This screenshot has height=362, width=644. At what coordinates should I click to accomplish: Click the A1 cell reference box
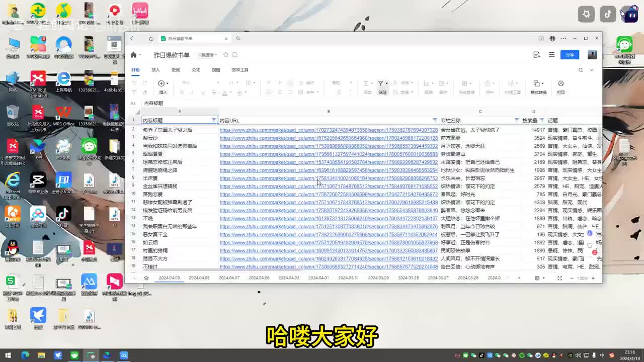[x=133, y=103]
